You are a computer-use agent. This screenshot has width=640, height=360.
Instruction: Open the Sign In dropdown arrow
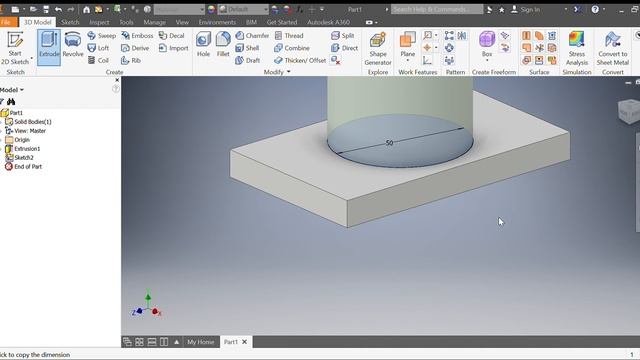pyautogui.click(x=566, y=9)
